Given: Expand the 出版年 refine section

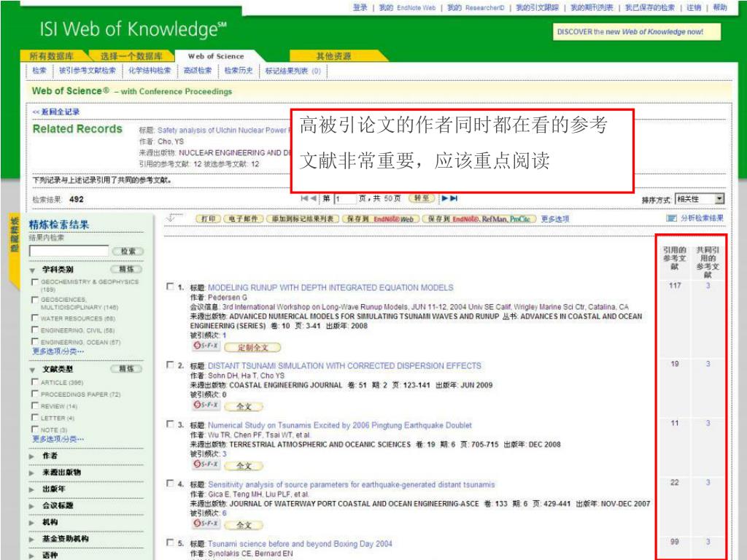Looking at the screenshot, I should [32, 489].
